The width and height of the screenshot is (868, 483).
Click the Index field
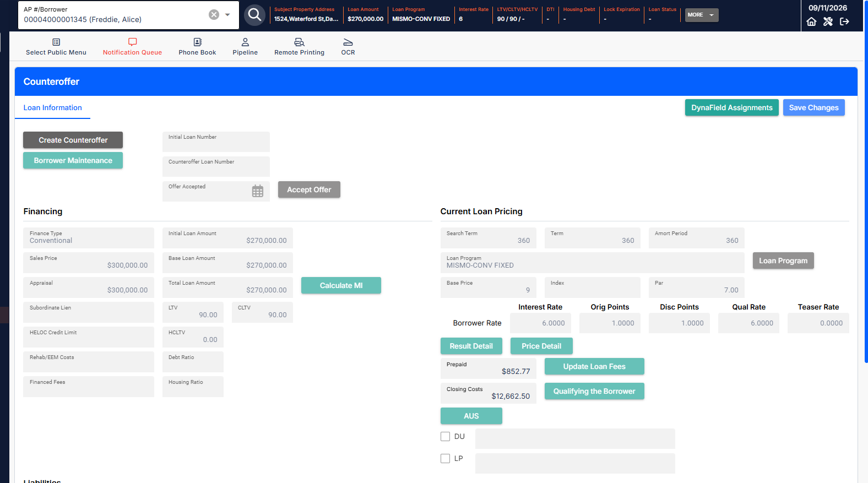tap(593, 287)
